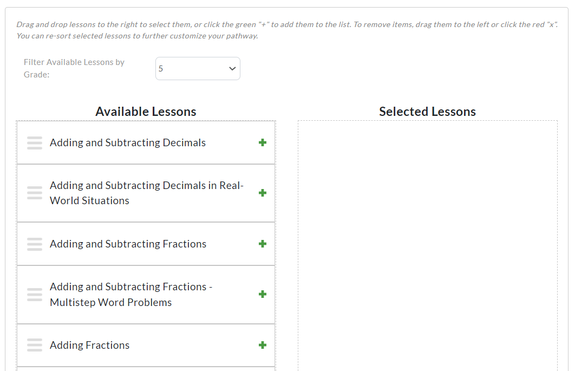Click the drag handle beside Multistep Word Problems

pos(34,294)
